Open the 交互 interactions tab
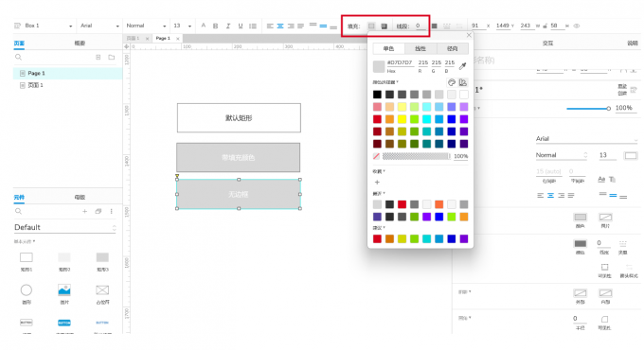Image resolution: width=644 pixels, height=350 pixels. [548, 44]
